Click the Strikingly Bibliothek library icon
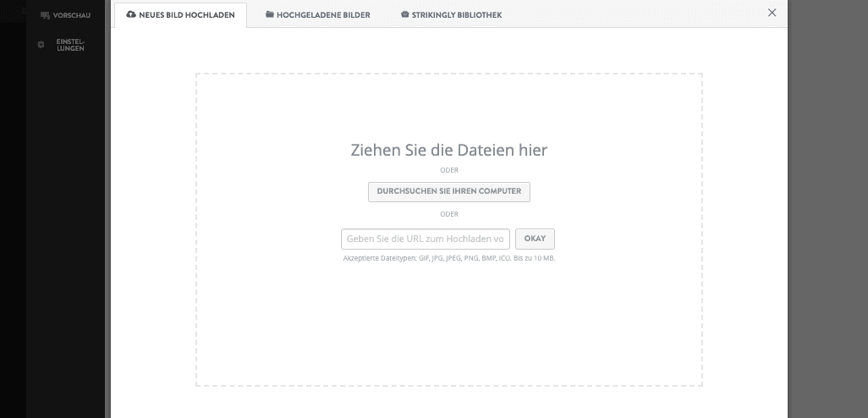The image size is (868, 418). pyautogui.click(x=404, y=15)
